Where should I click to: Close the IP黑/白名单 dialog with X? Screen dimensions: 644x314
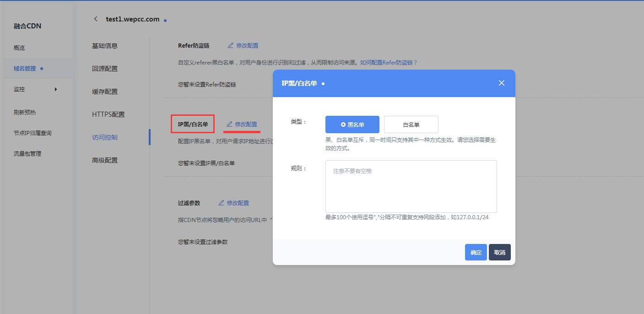pyautogui.click(x=501, y=83)
